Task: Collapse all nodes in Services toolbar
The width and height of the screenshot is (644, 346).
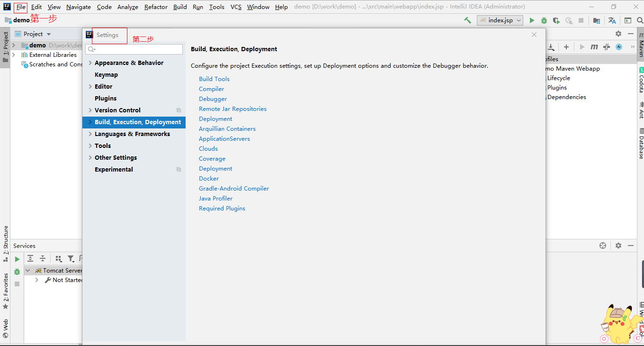Action: pyautogui.click(x=43, y=258)
